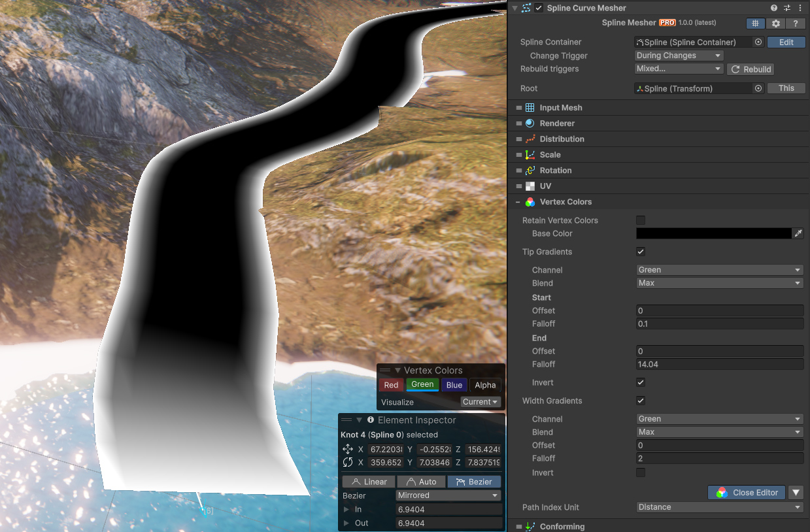Expand the Input Mesh section

(560, 108)
